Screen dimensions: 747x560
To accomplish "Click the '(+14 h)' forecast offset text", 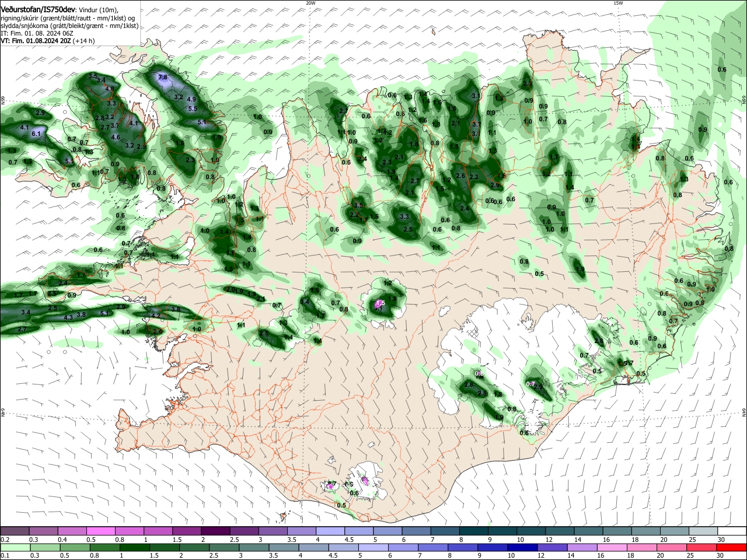I will [x=83, y=41].
